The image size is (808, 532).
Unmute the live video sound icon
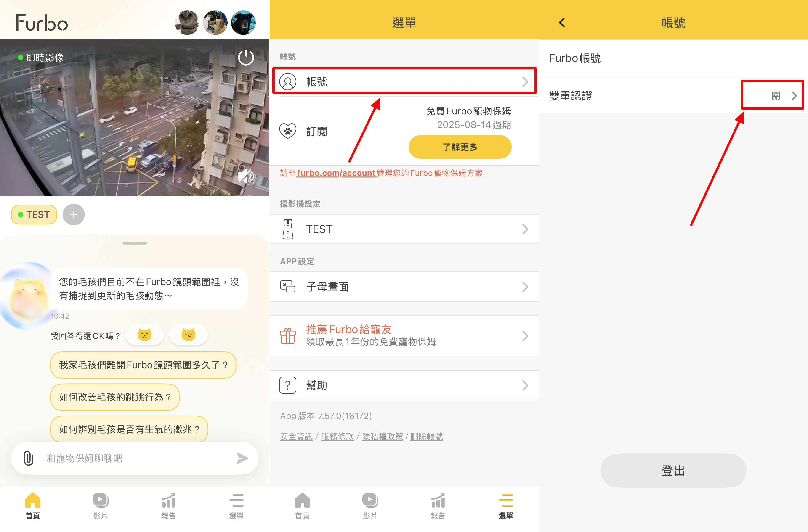coord(246,176)
